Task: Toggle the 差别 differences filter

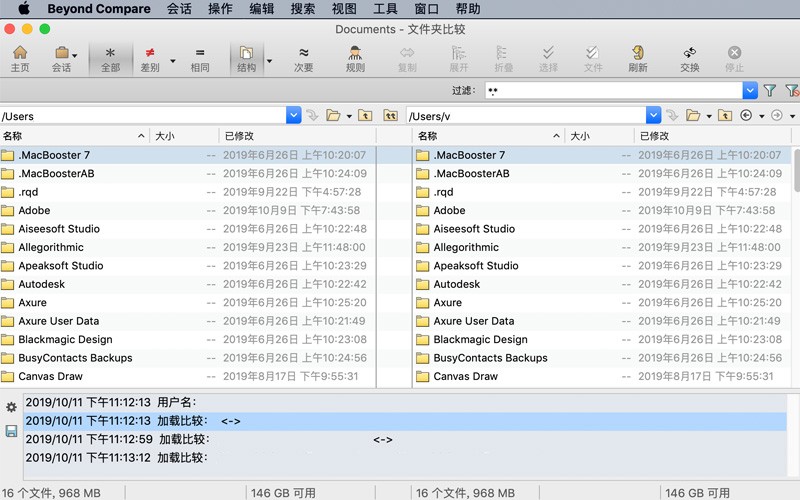Action: (150, 59)
